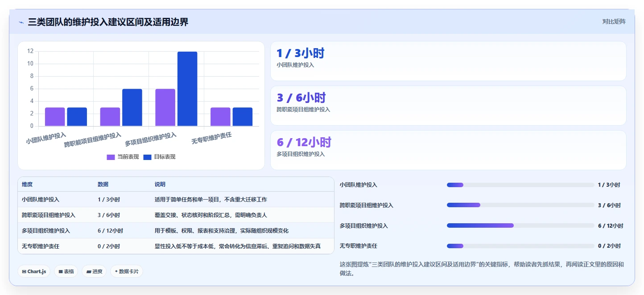Image resolution: width=644 pixels, height=295 pixels.
Task: Click the chart x-axis label 跨职能项目组维护投入
Action: point(93,139)
